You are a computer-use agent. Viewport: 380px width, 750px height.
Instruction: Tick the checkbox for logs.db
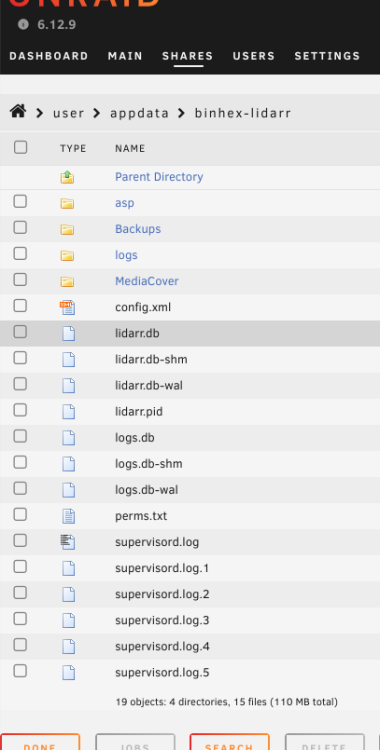coord(20,436)
